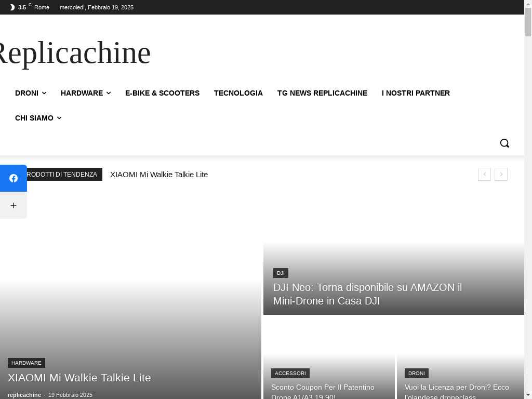Open HARDWARE menu item

[82, 93]
